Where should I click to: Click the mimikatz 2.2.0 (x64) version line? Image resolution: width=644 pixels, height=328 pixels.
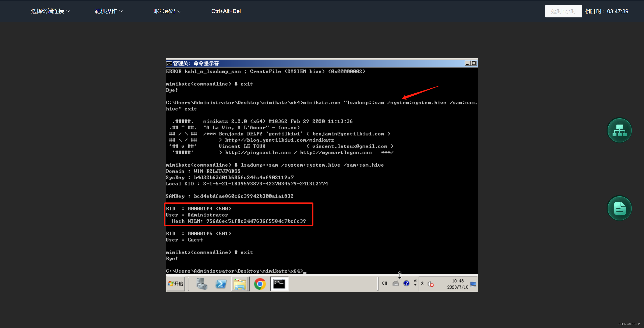click(x=278, y=121)
